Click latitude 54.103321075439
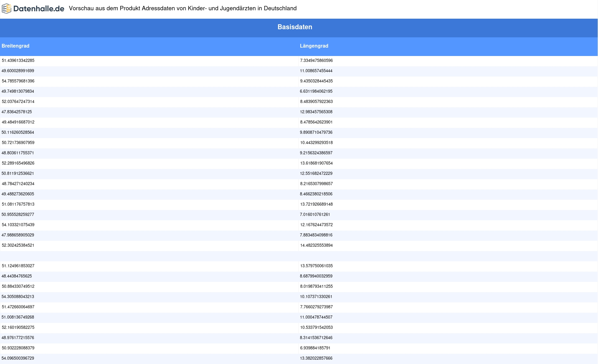 pyautogui.click(x=18, y=225)
